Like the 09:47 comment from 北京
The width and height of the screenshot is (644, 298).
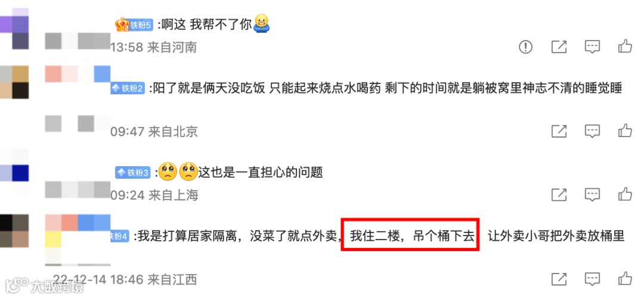coord(625,131)
